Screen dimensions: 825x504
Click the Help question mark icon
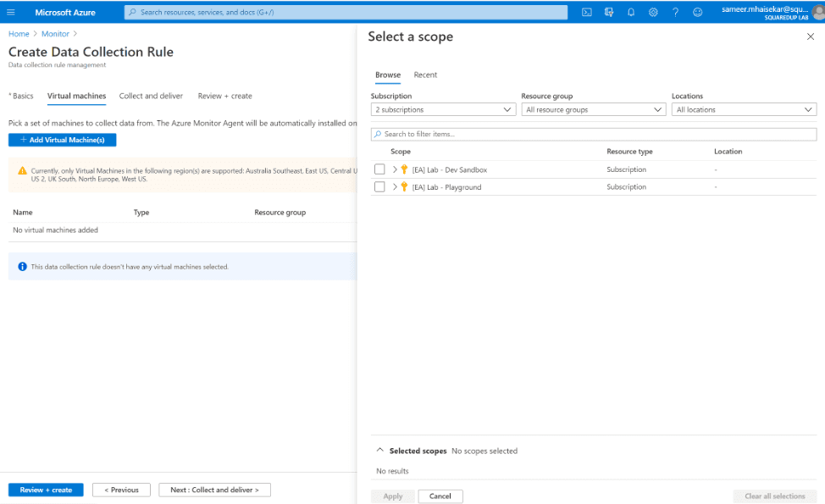675,12
